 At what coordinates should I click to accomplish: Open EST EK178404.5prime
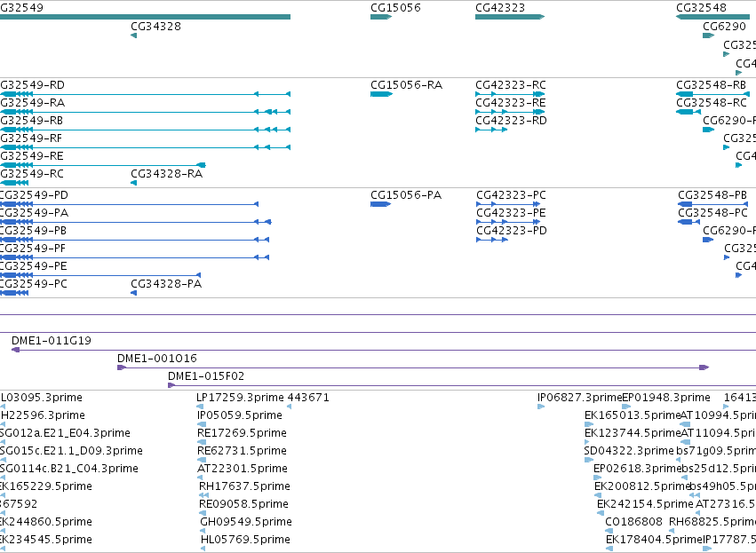(x=654, y=540)
